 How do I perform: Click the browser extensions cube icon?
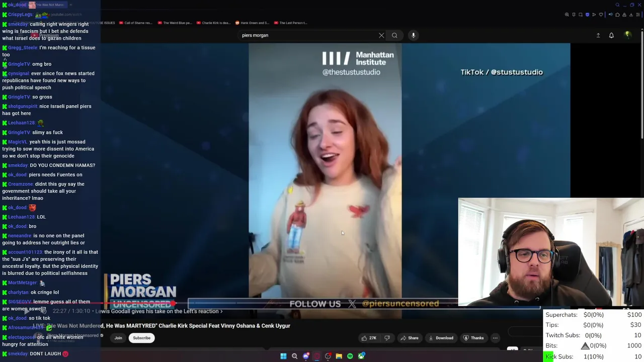click(617, 15)
